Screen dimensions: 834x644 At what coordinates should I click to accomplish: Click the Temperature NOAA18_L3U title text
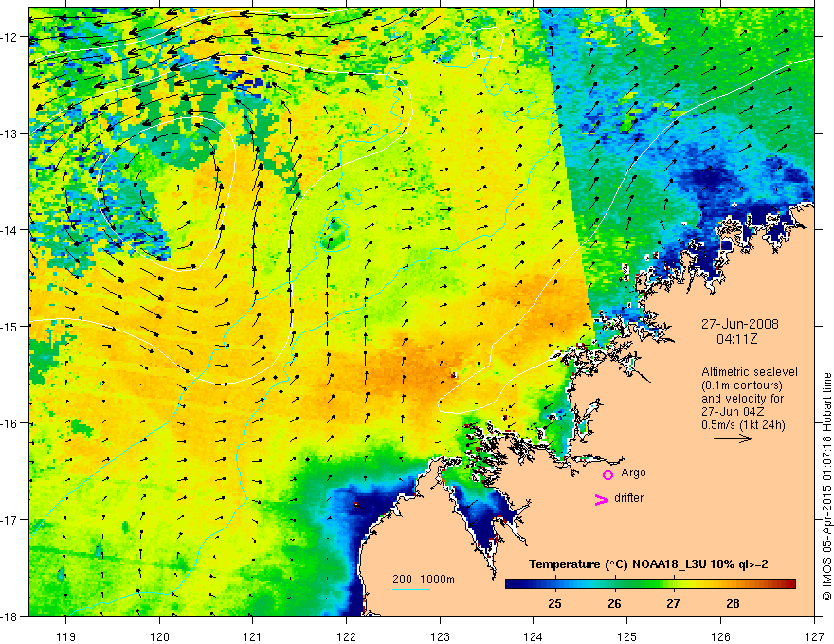click(x=648, y=564)
